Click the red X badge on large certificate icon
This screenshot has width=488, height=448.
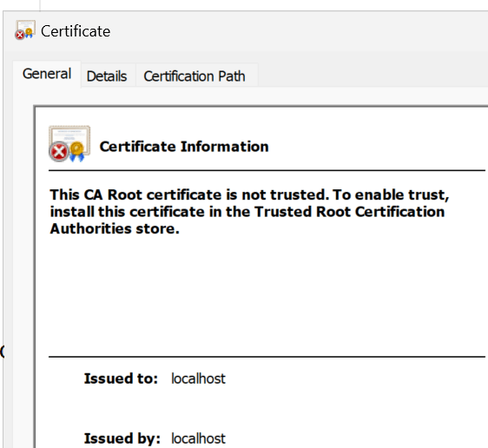pos(59,152)
